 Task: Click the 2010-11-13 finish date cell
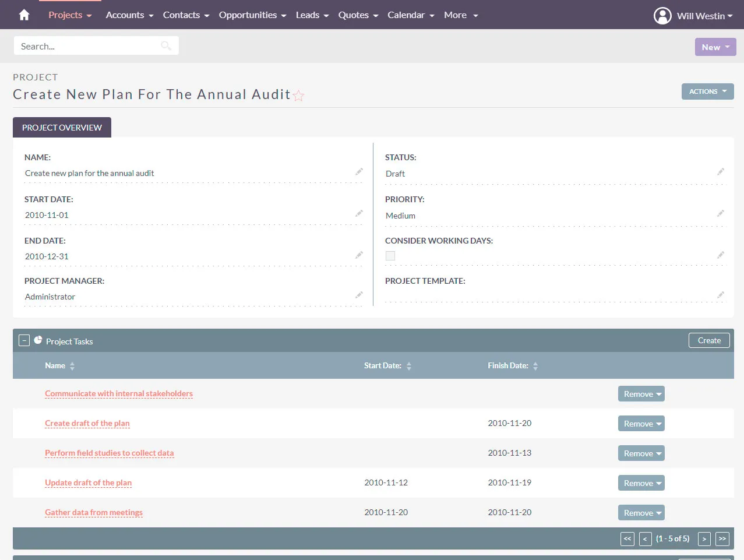tap(510, 453)
